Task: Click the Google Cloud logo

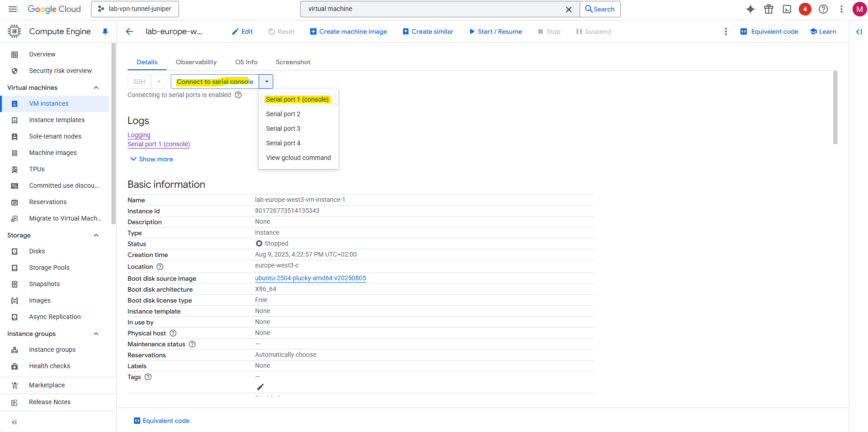Action: 54,9
